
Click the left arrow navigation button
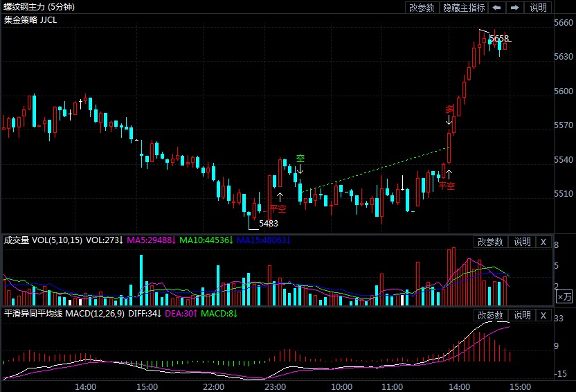point(497,8)
